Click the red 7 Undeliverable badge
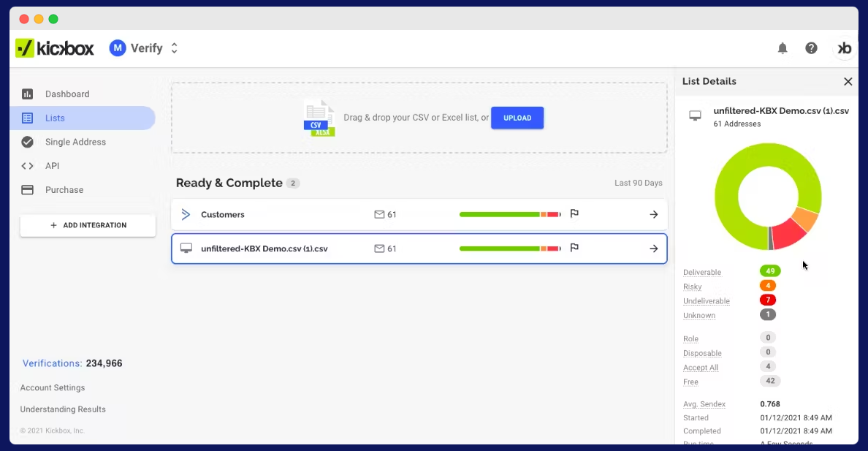This screenshot has height=451, width=868. 768,300
